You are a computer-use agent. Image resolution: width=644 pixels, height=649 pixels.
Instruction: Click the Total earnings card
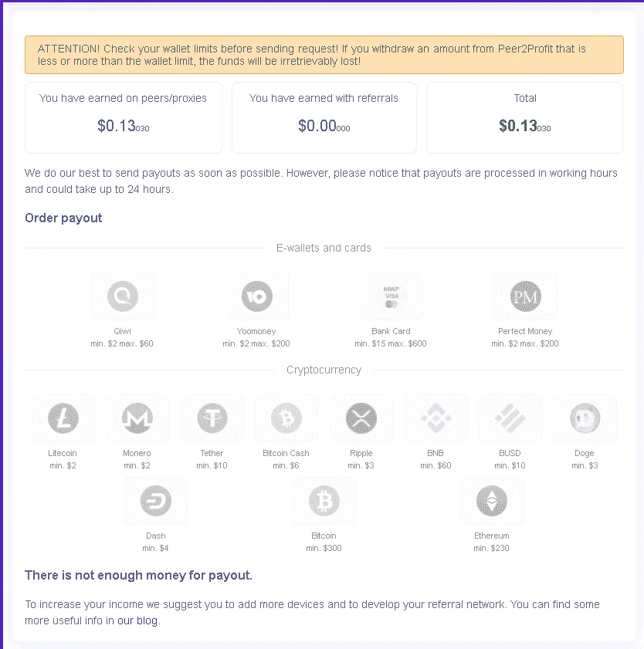pos(525,117)
